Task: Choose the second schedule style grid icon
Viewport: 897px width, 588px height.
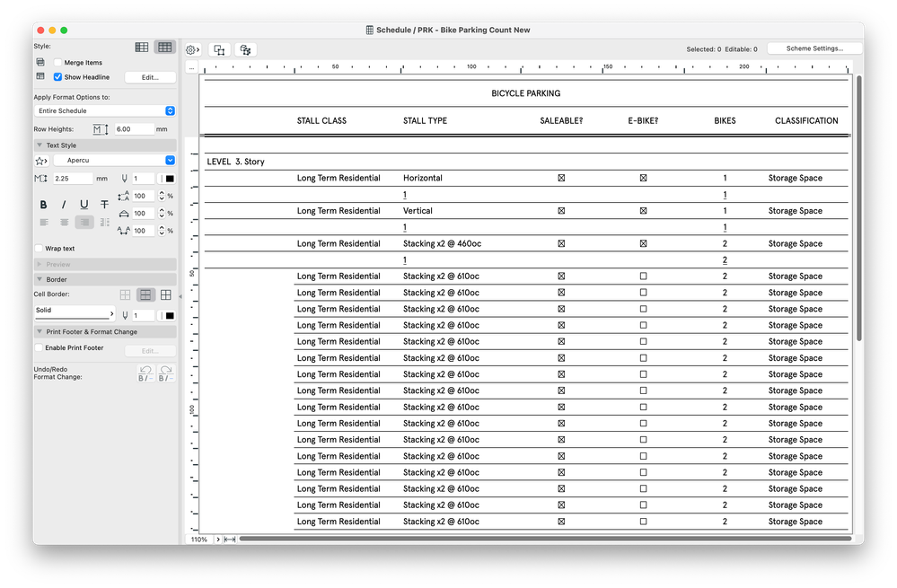Action: coord(164,47)
